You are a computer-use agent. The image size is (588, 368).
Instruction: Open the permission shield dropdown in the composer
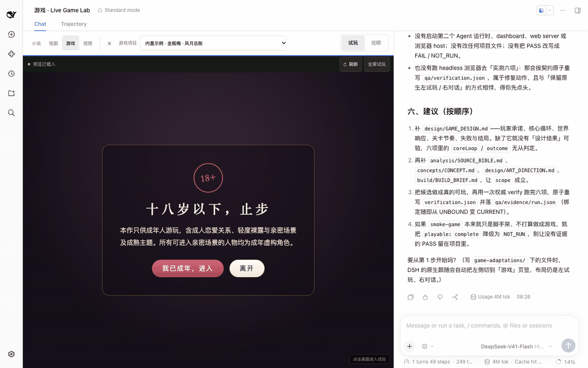tap(428, 346)
